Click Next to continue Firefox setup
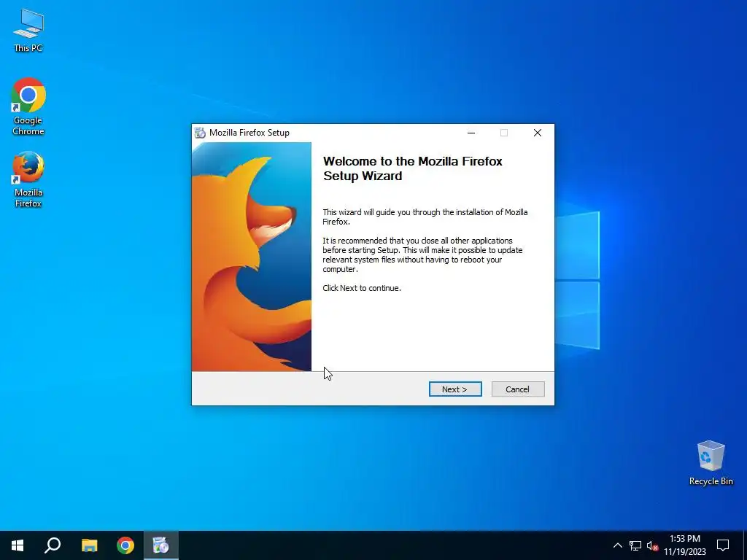Screen dimensions: 747x560 click(x=455, y=389)
